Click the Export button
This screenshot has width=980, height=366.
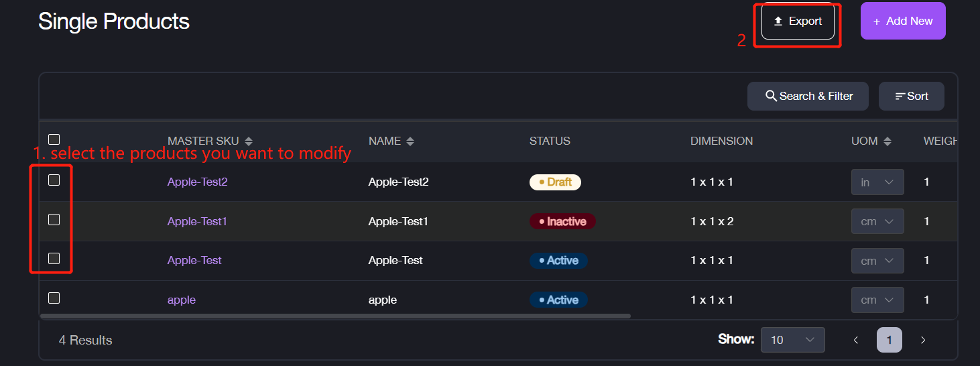click(798, 21)
